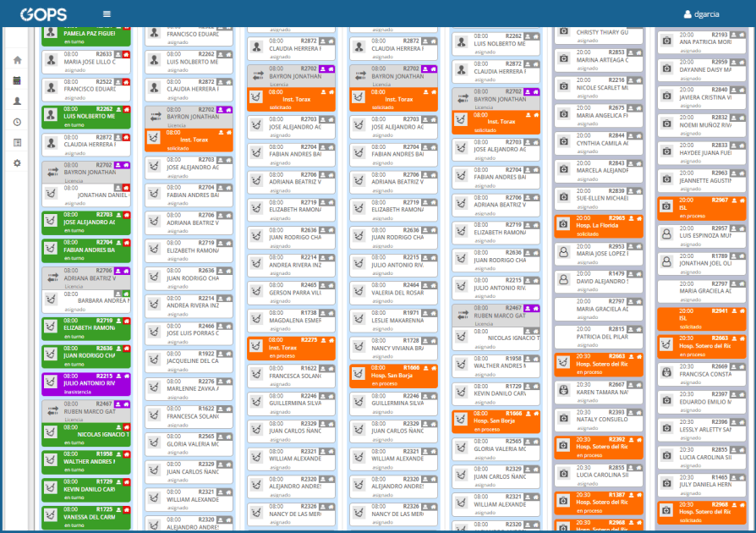Click the code R1479

[616, 273]
